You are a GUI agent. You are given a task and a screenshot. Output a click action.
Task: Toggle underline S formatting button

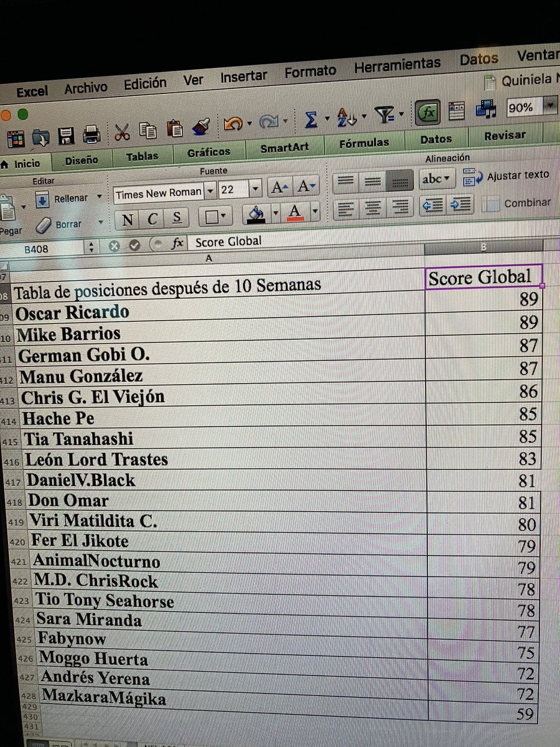[177, 217]
